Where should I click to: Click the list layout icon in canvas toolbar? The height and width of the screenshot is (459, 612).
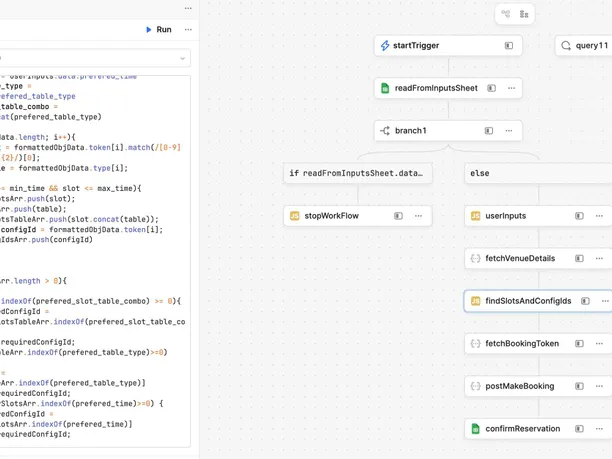coord(524,14)
